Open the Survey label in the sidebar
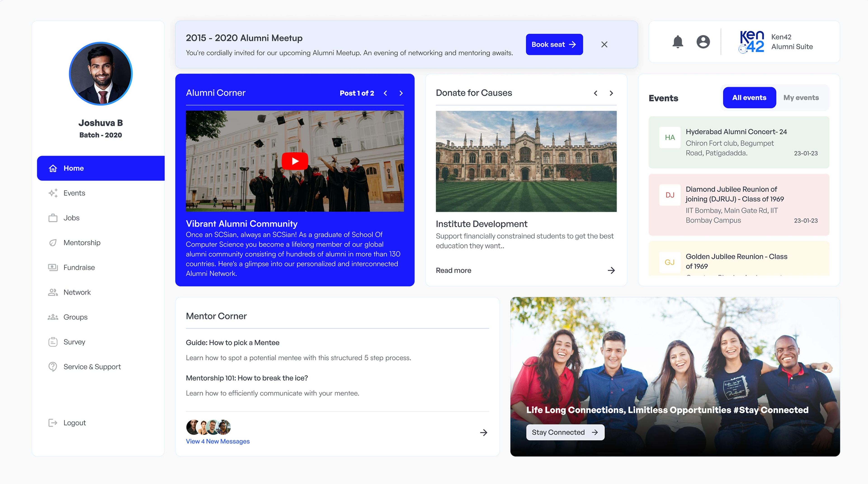 coord(74,342)
